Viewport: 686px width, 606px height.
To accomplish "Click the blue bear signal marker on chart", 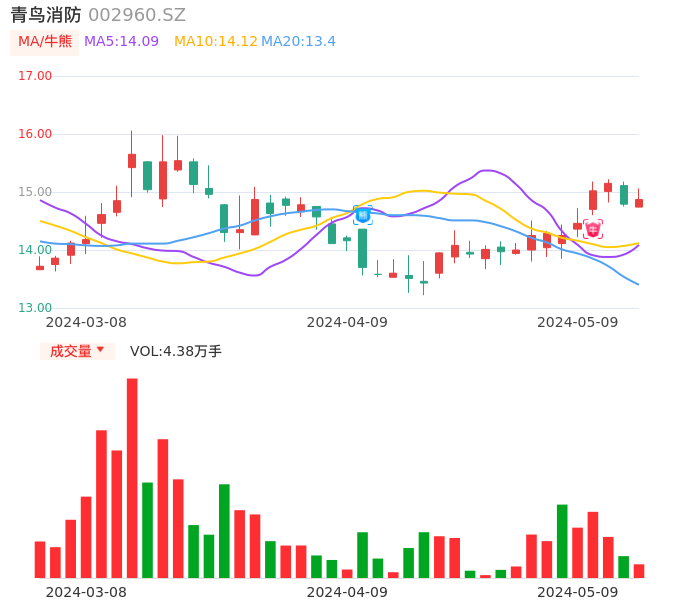I will [x=362, y=214].
